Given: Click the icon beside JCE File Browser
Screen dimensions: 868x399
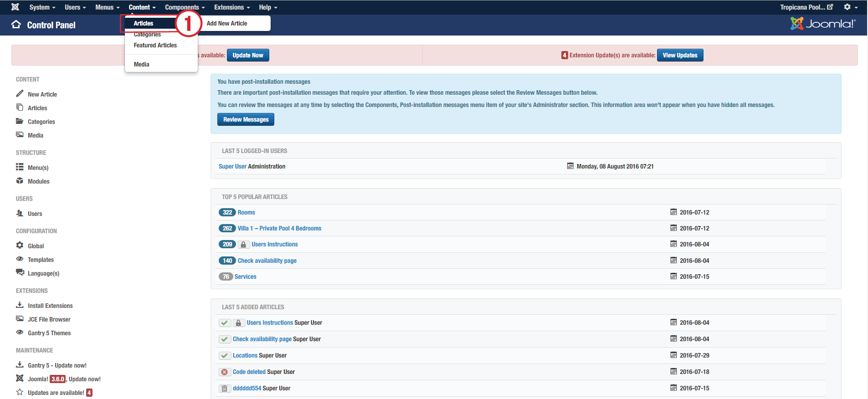Looking at the screenshot, I should coord(20,318).
